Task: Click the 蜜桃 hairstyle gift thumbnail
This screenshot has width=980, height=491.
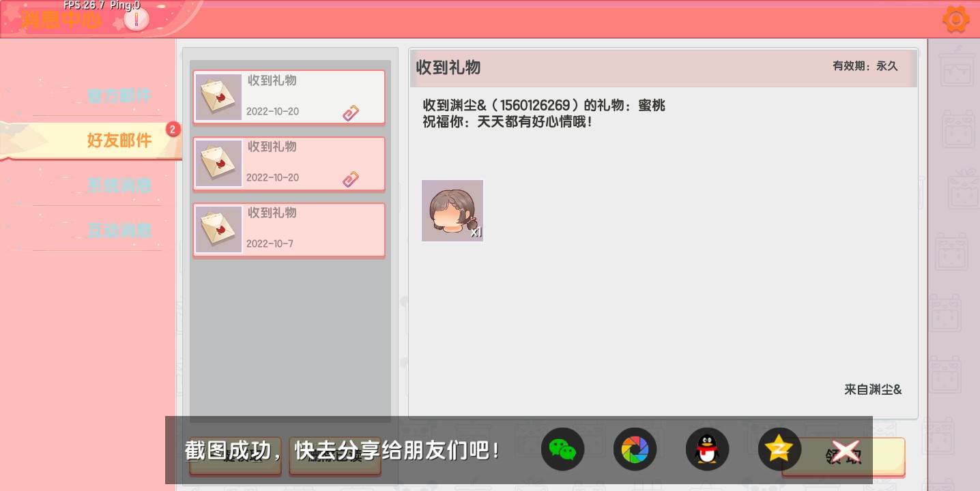Action: (x=452, y=210)
